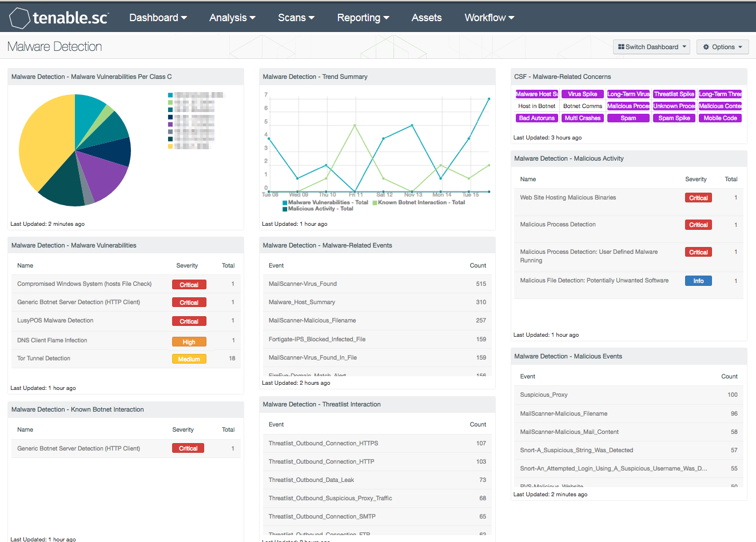This screenshot has width=756, height=542.
Task: Open the Switch Dashboard dropdown
Action: pyautogui.click(x=651, y=47)
